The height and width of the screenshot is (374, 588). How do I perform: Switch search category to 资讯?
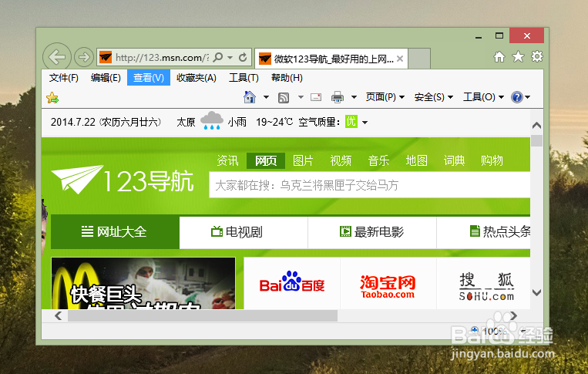click(x=227, y=160)
